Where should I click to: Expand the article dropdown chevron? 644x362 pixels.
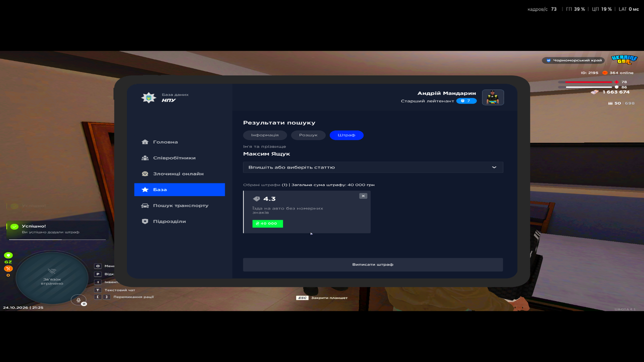pos(494,167)
